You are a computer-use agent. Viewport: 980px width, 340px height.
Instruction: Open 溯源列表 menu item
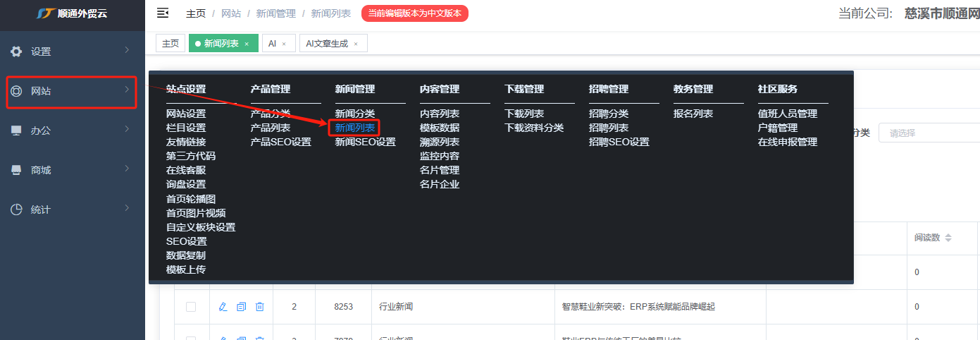click(x=440, y=142)
